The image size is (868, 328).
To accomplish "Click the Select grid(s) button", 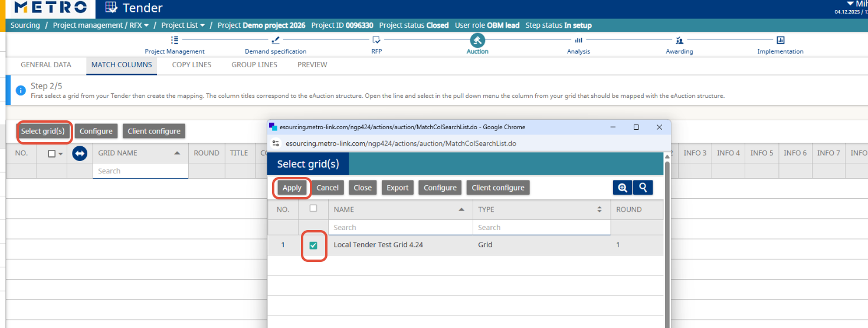I will (43, 131).
